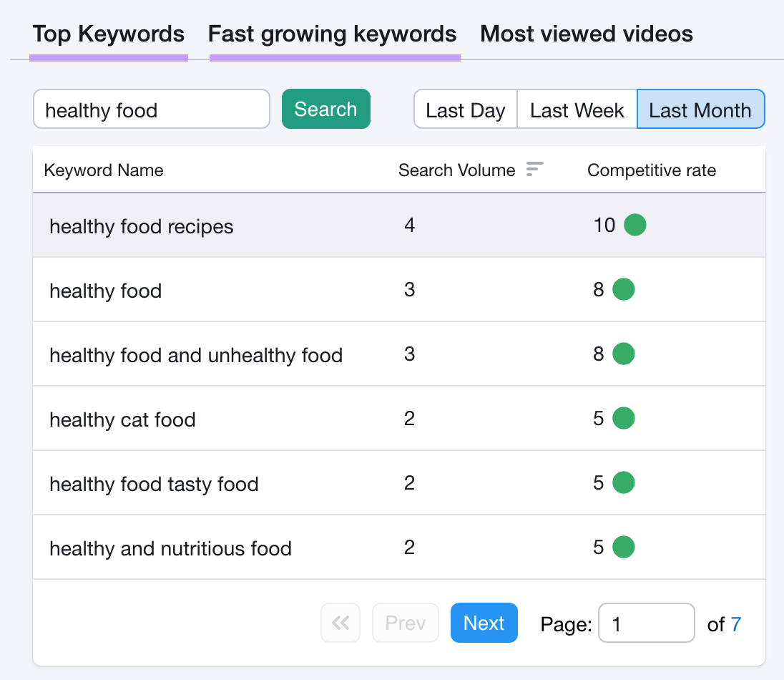Click the Prev pagination button
This screenshot has height=680, width=784.
tap(406, 623)
